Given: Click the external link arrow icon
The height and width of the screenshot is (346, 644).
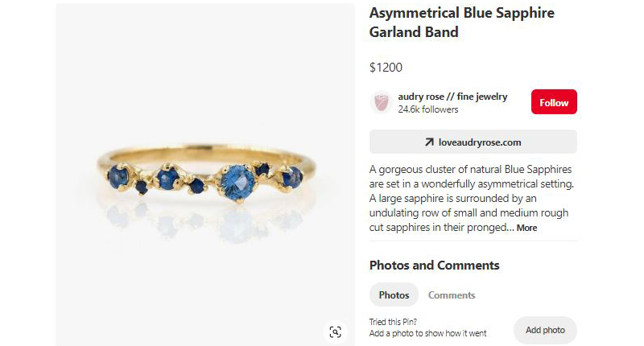Looking at the screenshot, I should (x=429, y=142).
